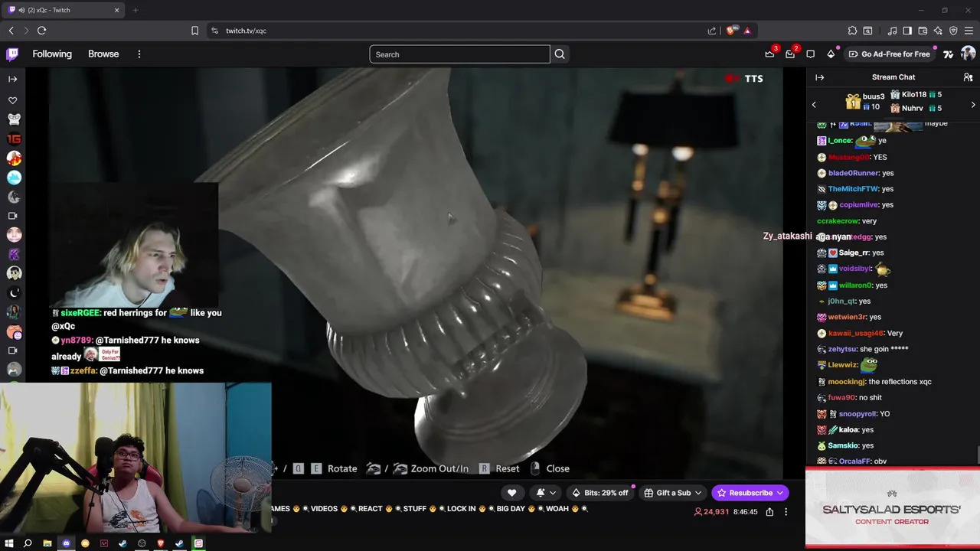Bookmark this page icon
980x551 pixels.
click(x=194, y=31)
